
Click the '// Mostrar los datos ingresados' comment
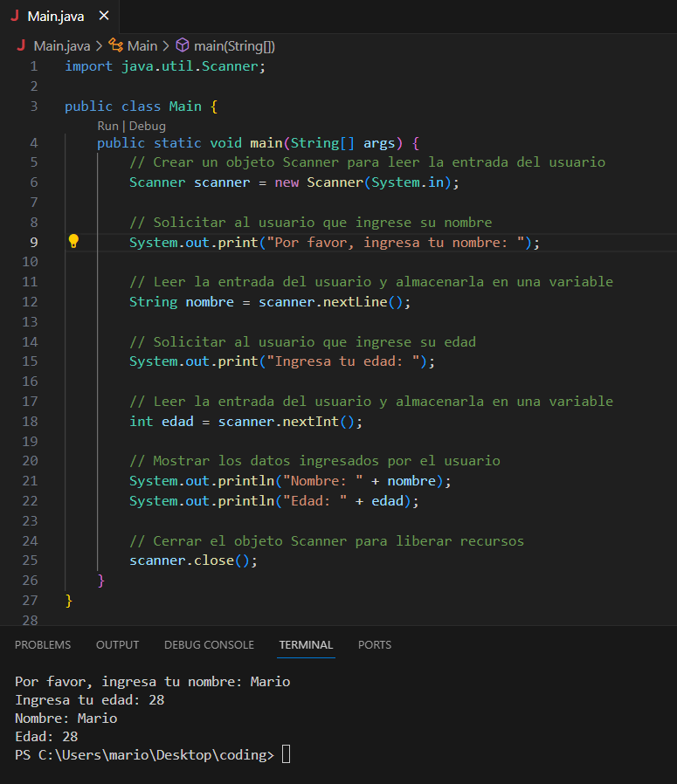[314, 461]
